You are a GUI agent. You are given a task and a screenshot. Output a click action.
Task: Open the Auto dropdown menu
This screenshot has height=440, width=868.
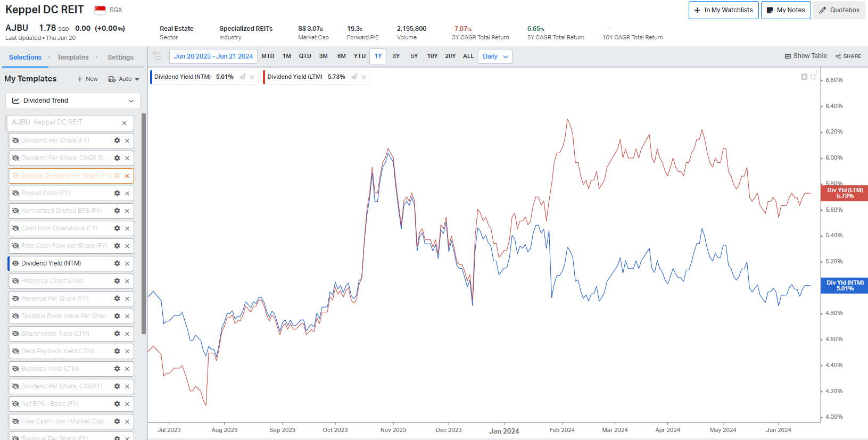[124, 79]
